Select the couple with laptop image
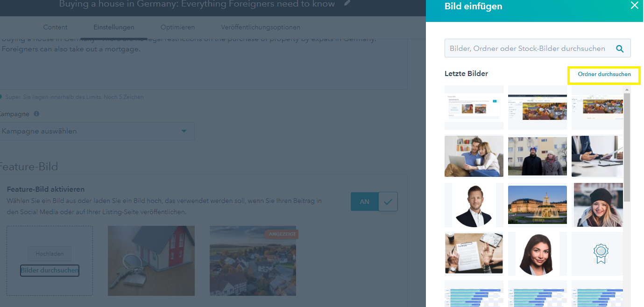Screen dimensions: 644x307 coord(474,156)
